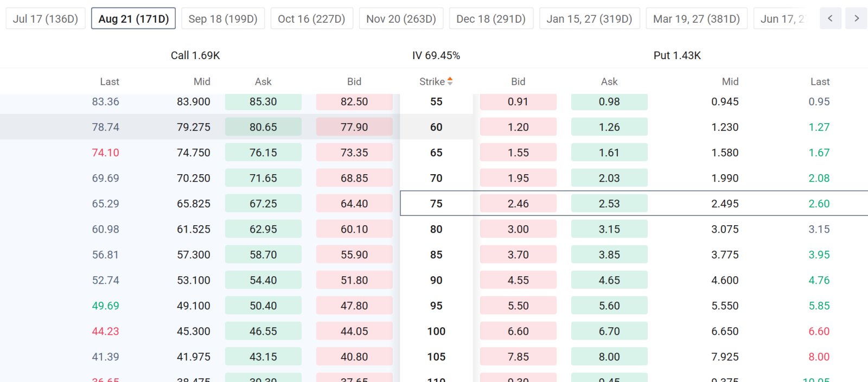This screenshot has width=868, height=382.
Task: Click put ask 6.70 at strike 100
Action: point(609,331)
